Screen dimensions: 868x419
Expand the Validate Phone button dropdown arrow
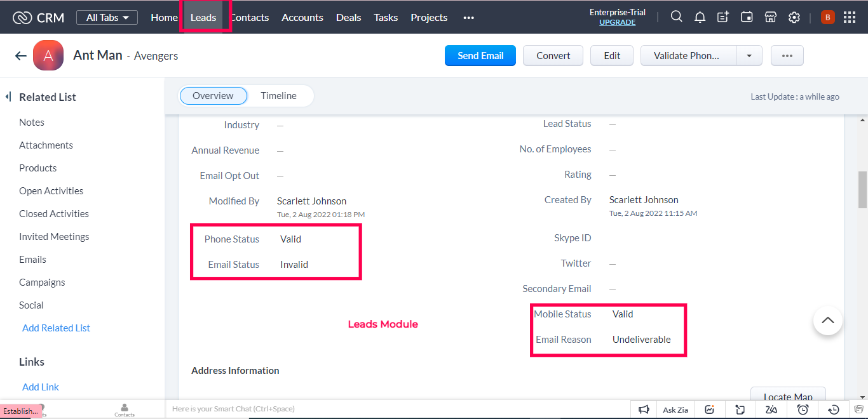[x=749, y=56]
